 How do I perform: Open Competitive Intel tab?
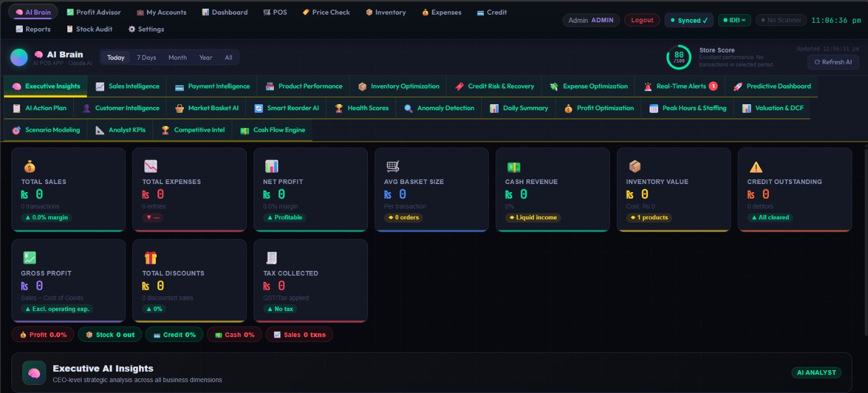(193, 130)
